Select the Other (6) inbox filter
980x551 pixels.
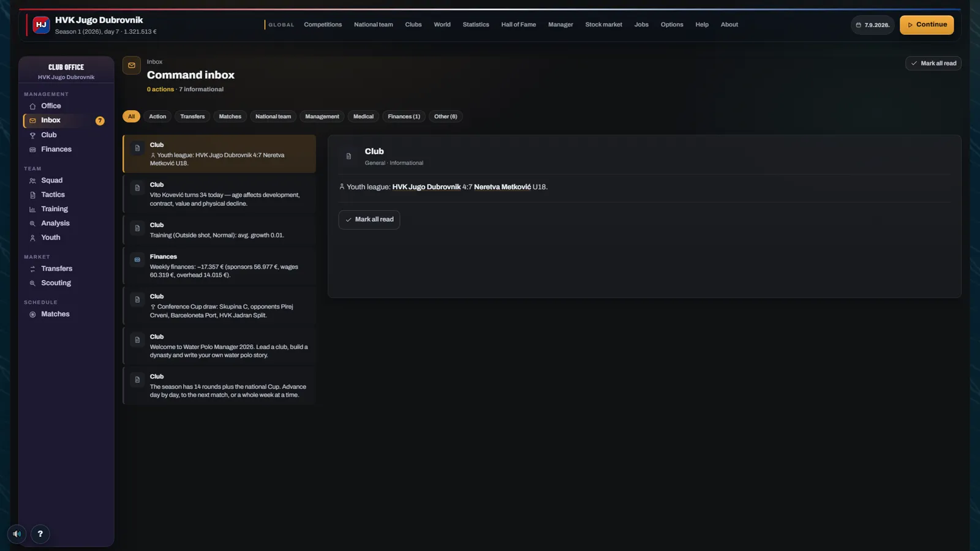pos(445,116)
